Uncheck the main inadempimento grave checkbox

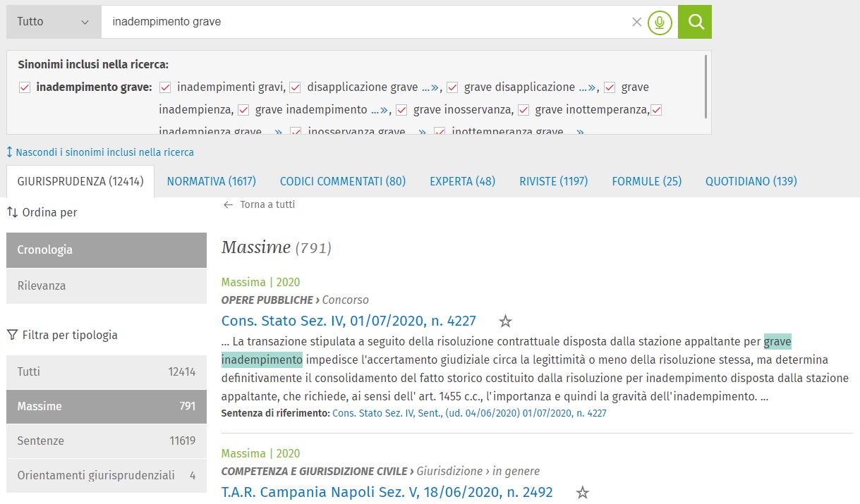[25, 88]
